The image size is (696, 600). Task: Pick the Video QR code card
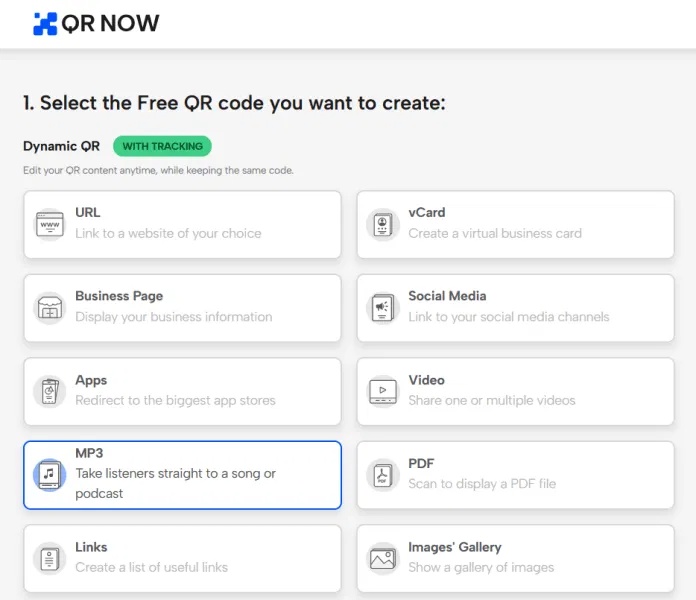pos(515,391)
